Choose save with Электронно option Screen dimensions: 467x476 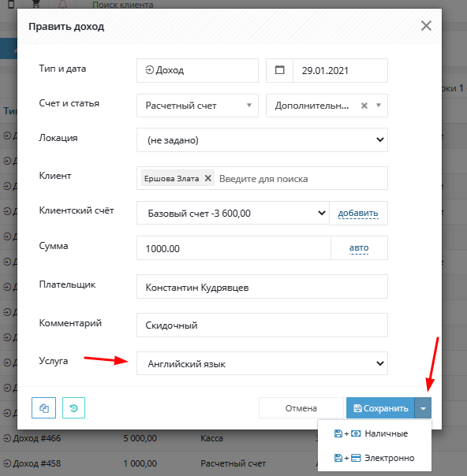click(x=375, y=458)
